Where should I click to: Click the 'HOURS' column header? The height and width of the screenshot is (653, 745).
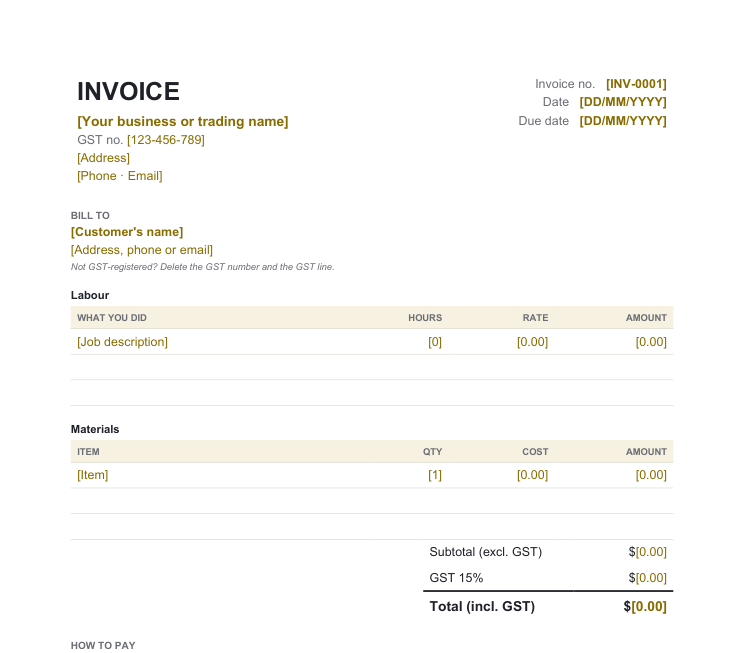[425, 318]
